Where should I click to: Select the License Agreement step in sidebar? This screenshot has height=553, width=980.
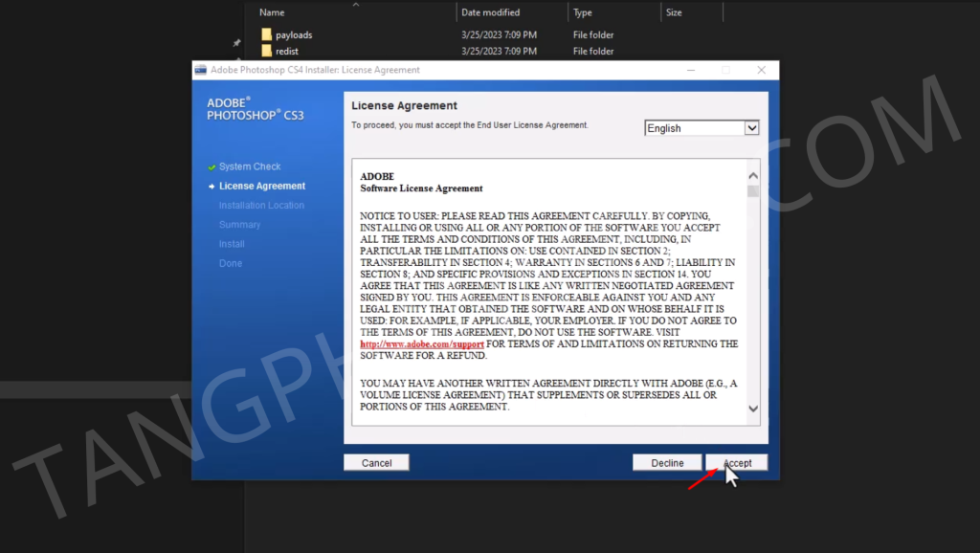point(261,186)
